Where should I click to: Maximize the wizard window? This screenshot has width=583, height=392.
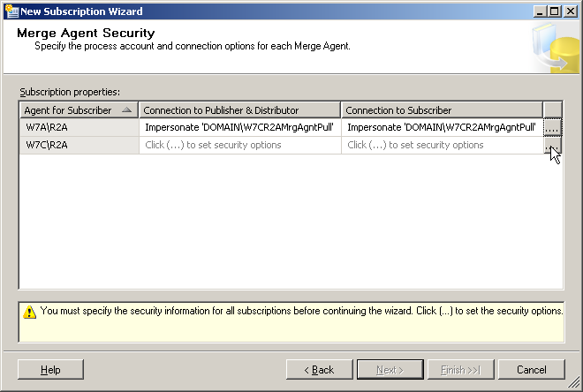click(554, 11)
